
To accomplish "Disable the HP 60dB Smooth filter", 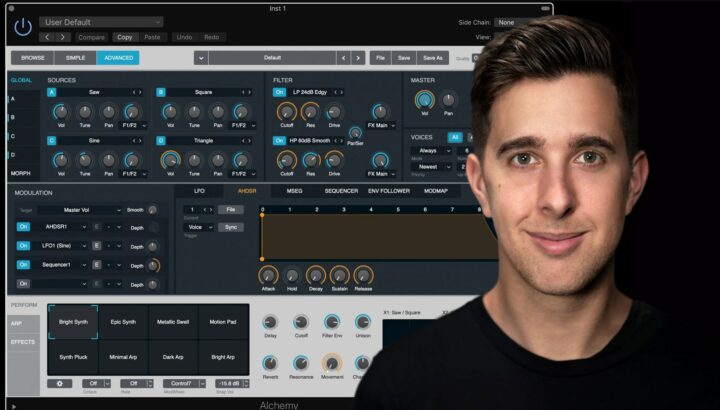I will click(x=280, y=141).
